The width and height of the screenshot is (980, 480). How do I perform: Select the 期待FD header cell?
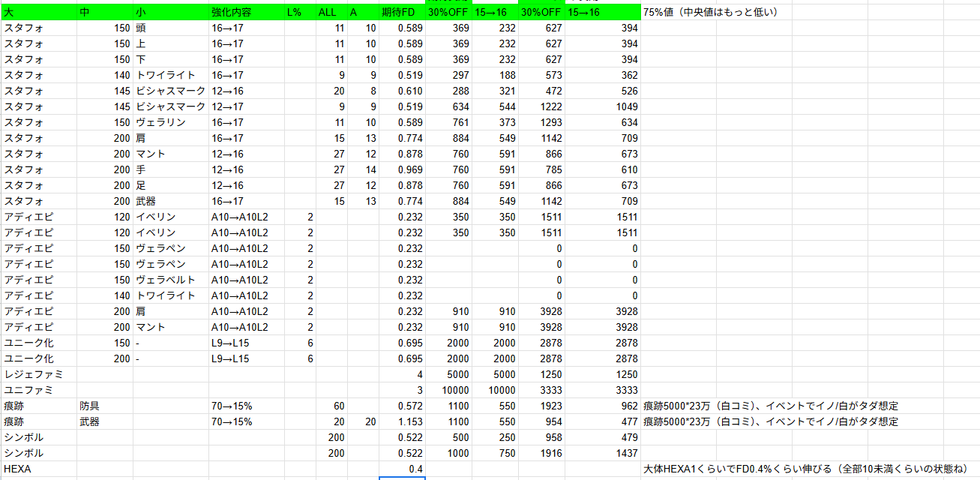point(403,12)
